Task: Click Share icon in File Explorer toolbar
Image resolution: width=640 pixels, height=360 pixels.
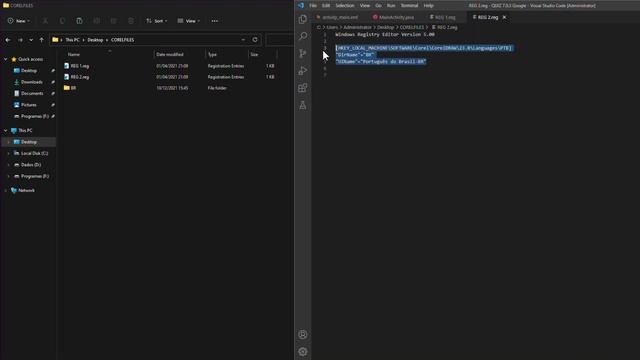Action: pos(113,21)
